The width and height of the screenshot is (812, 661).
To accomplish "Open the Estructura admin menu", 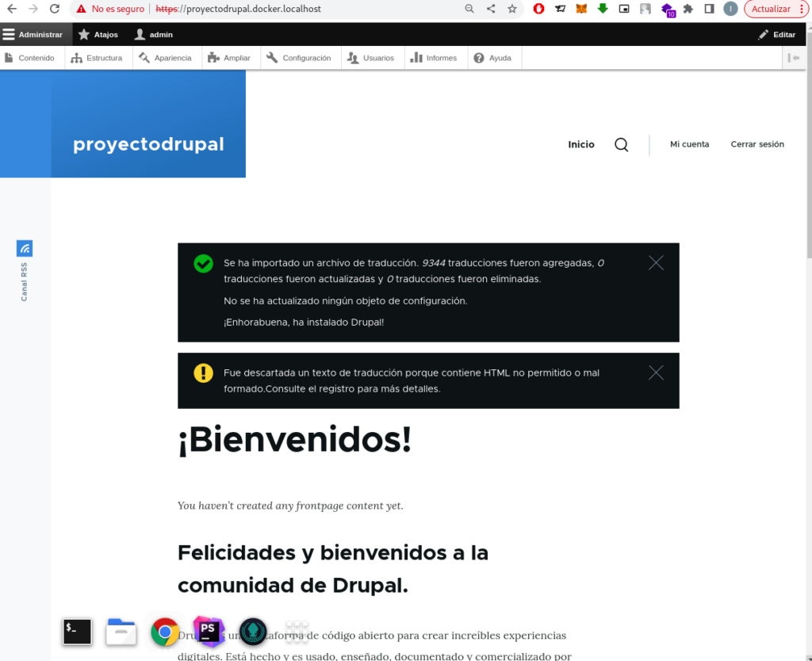I will (x=97, y=58).
